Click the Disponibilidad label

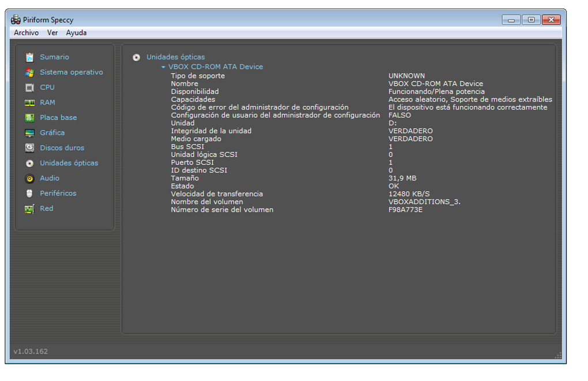pos(195,92)
